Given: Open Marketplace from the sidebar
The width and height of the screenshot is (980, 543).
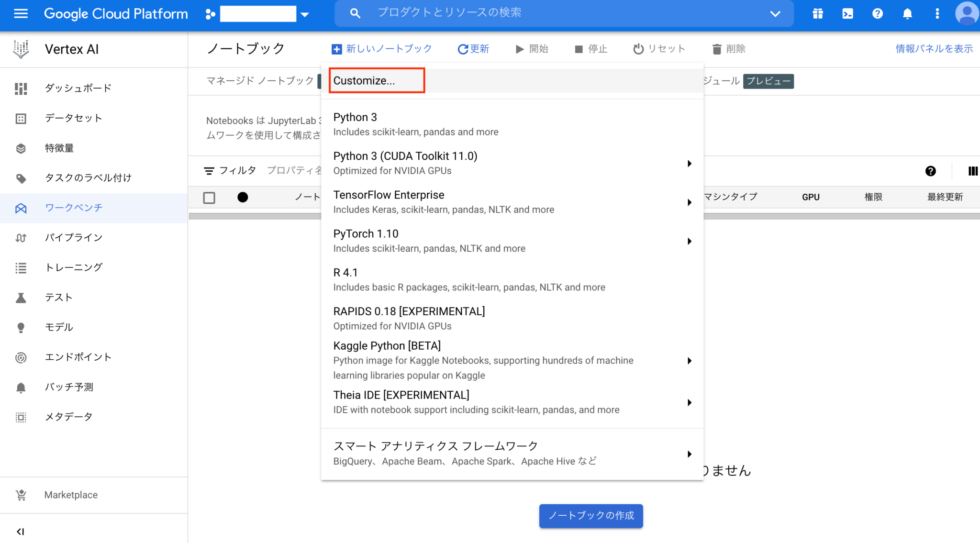Looking at the screenshot, I should (70, 495).
